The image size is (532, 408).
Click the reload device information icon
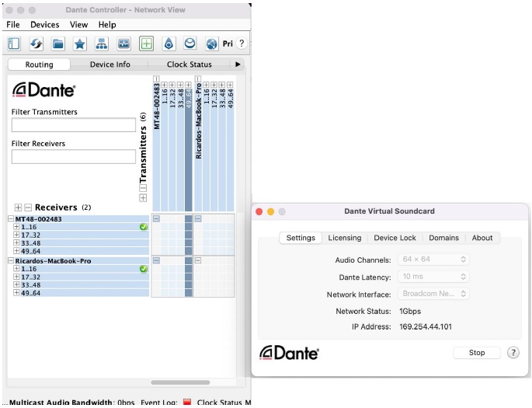click(36, 44)
